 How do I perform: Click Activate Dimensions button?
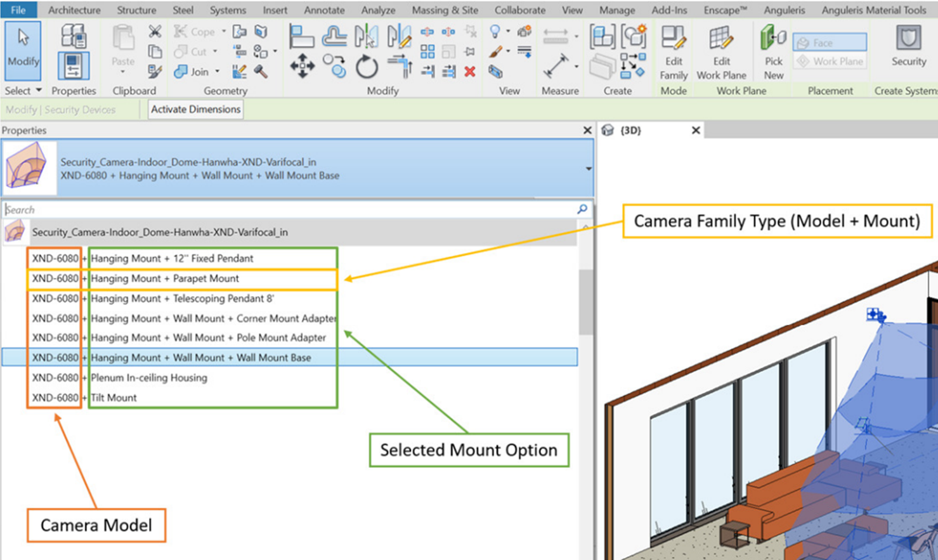coord(196,109)
